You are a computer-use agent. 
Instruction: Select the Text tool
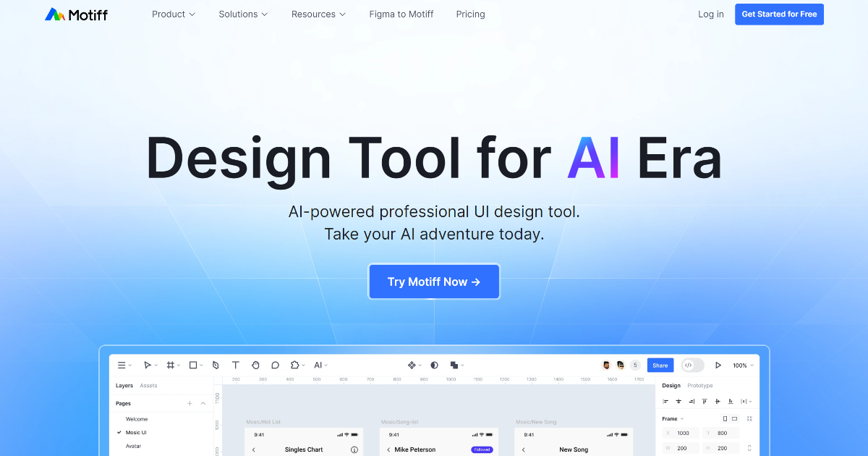coord(235,365)
